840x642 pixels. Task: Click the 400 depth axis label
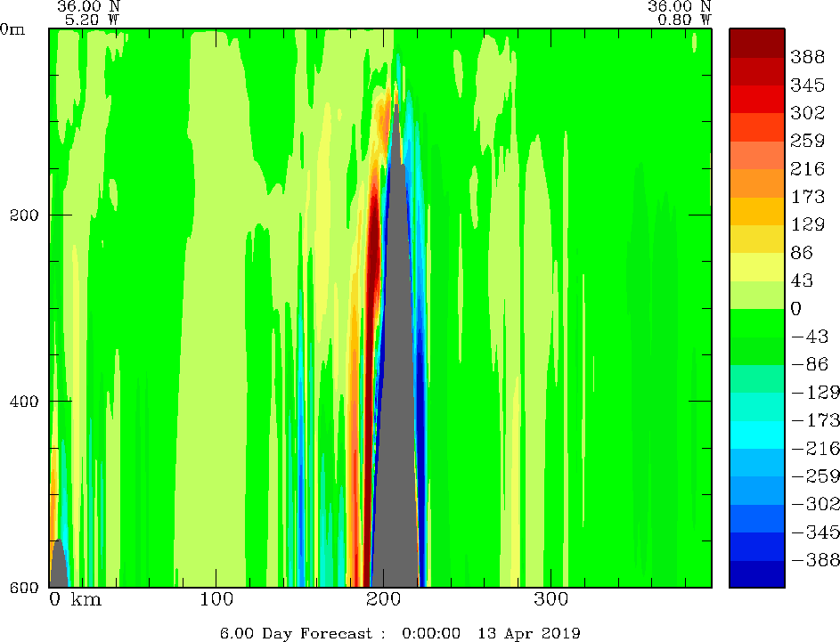24,401
